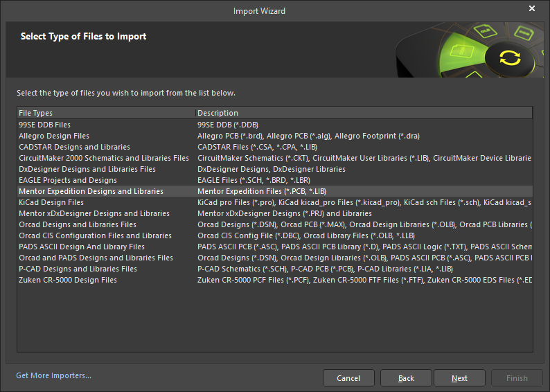Screen dimensions: 550x392
Task: Select Allegro Design Files row
Action: [x=54, y=136]
